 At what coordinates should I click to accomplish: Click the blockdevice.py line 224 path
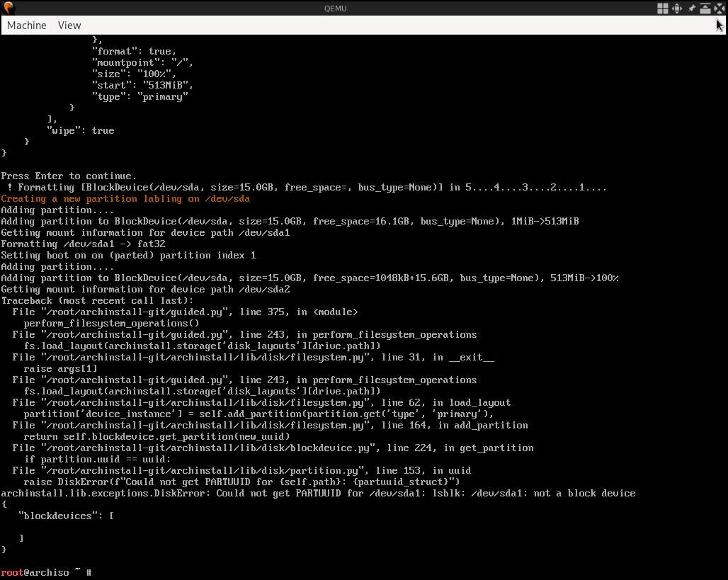click(x=273, y=448)
